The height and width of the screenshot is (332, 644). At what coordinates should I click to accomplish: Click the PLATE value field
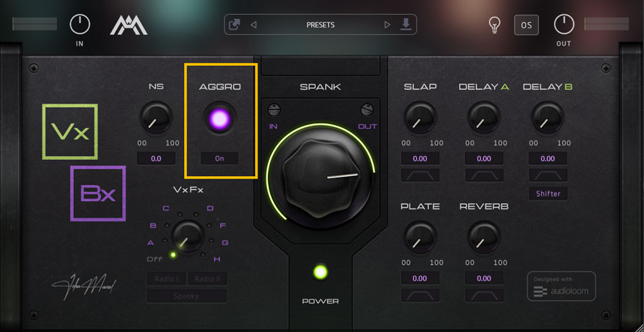[420, 278]
